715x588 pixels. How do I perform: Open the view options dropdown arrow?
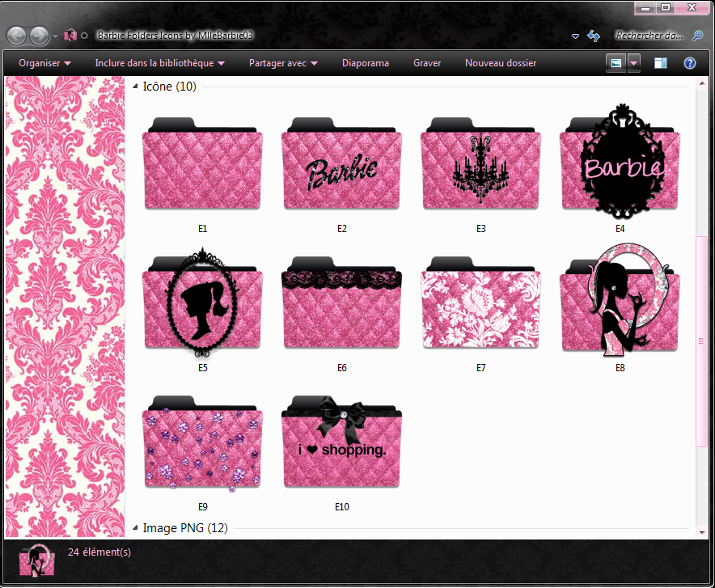click(x=634, y=63)
